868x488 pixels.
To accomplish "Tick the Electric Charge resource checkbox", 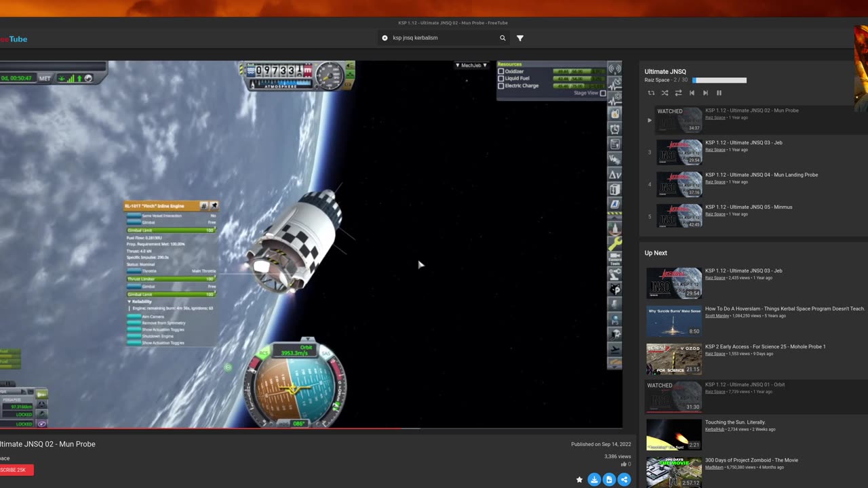I will pos(501,86).
